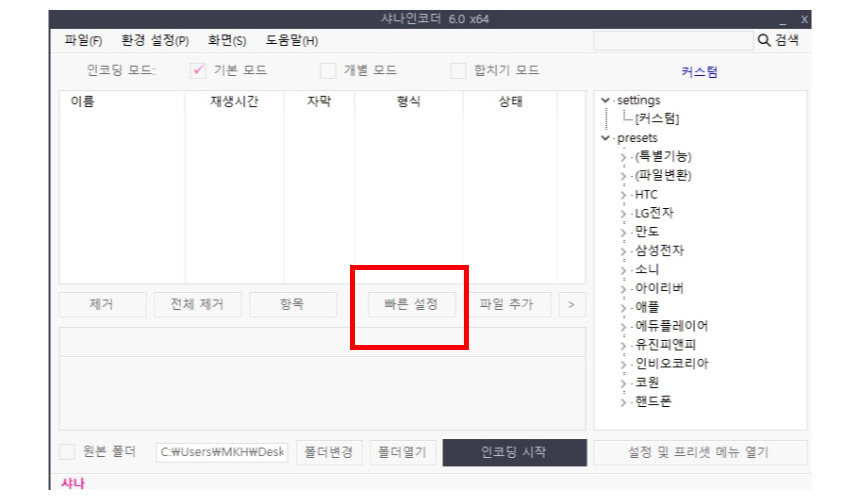Click the 커스텀 link
Screen dimensions: 860x500
[699, 72]
